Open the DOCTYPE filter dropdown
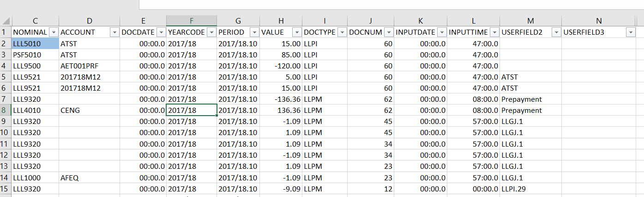This screenshot has height=197, width=644. pyautogui.click(x=342, y=32)
